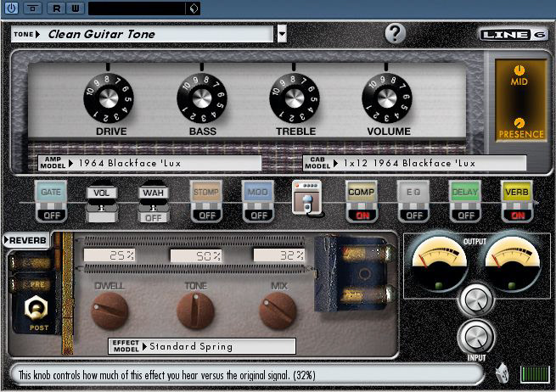Click the right output VU meter
The image size is (556, 392).
pos(512,263)
